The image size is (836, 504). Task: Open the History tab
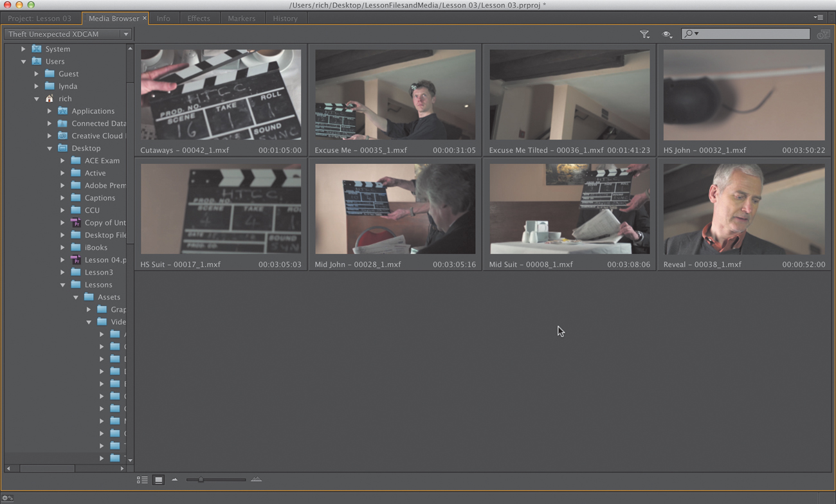click(285, 18)
